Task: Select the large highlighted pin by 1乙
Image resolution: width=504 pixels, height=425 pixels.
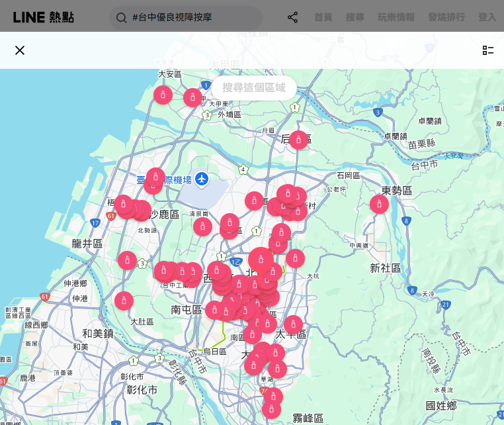Action: coord(261,260)
